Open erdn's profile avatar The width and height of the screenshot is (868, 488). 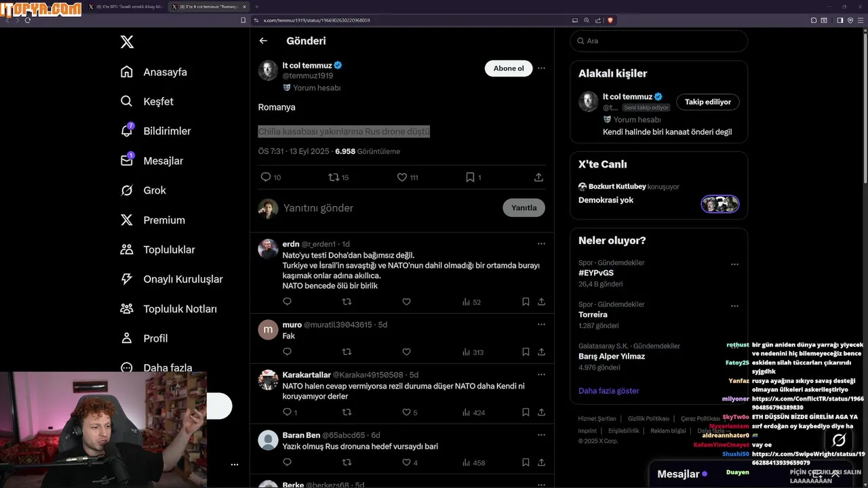[x=268, y=249]
